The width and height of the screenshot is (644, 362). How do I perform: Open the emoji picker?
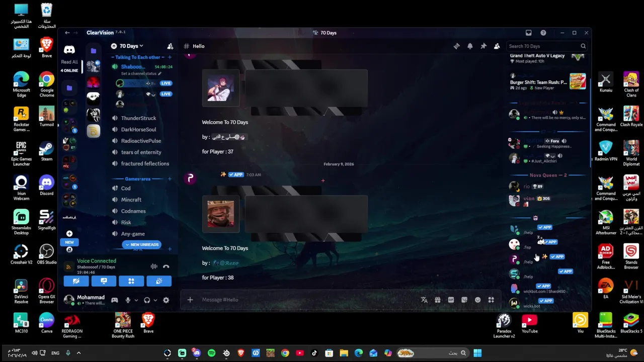pos(477,300)
